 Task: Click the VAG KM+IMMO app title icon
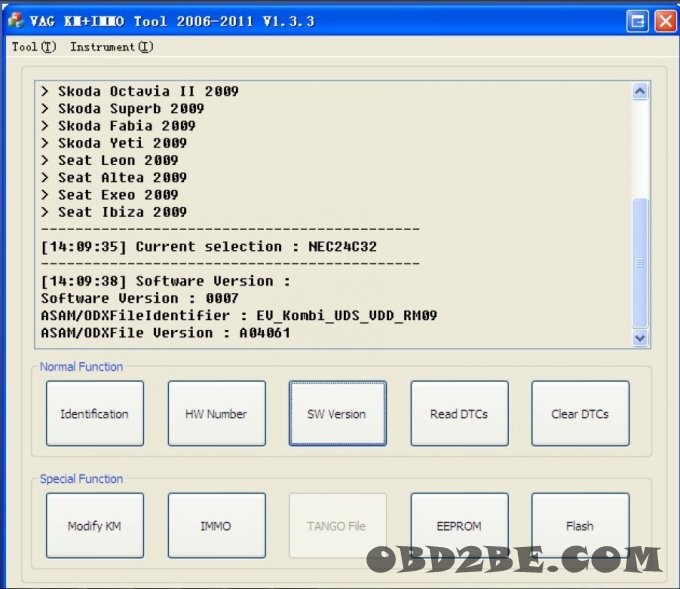16,20
